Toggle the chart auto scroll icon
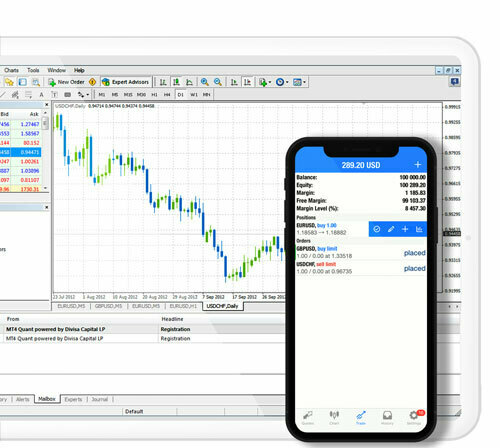 pyautogui.click(x=234, y=82)
